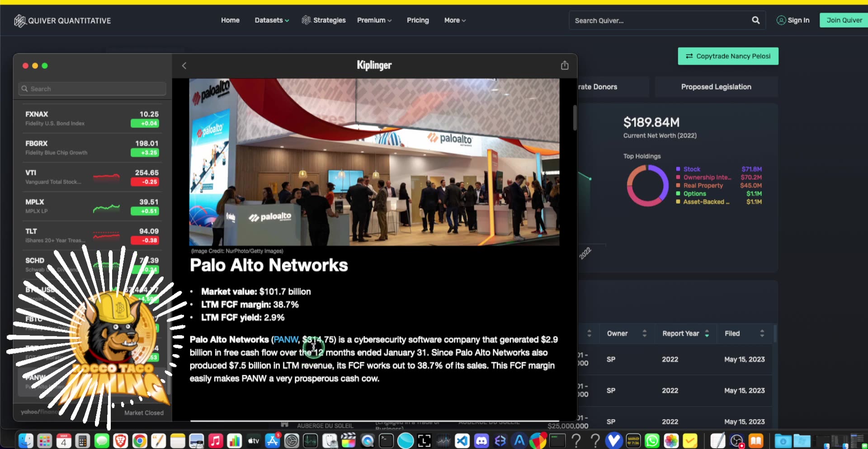Screen dimensions: 868x449
Task: Click the Top Holdings donut chart
Action: 647,186
